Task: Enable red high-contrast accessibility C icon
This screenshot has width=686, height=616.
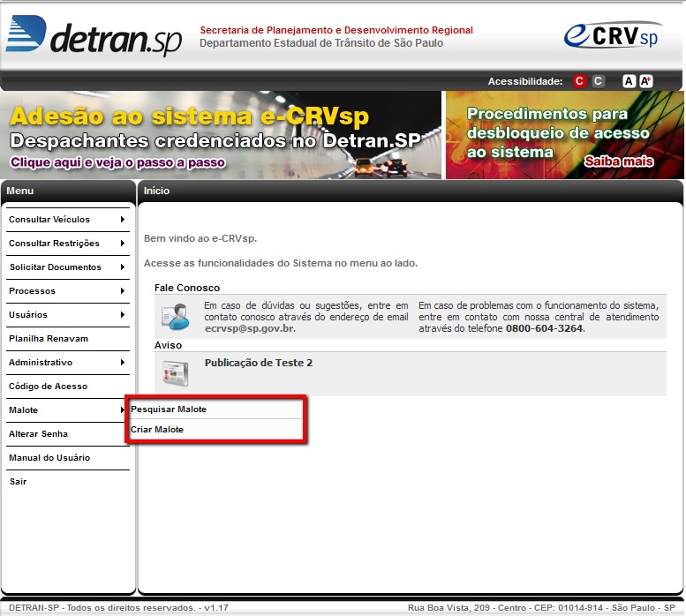Action: pos(580,81)
